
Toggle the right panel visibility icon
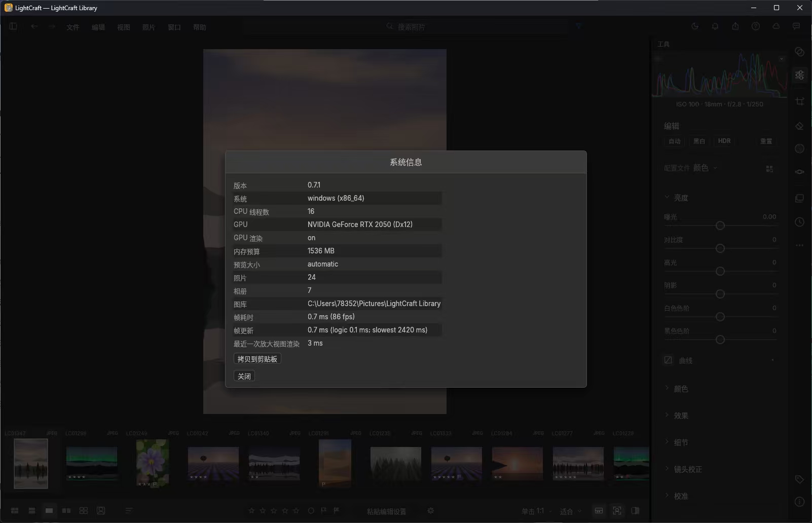[x=635, y=510]
